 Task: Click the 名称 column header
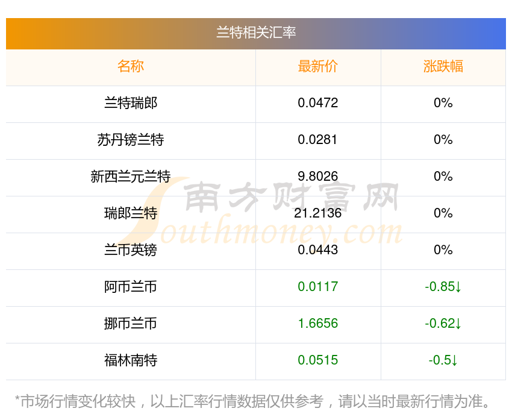pos(131,66)
